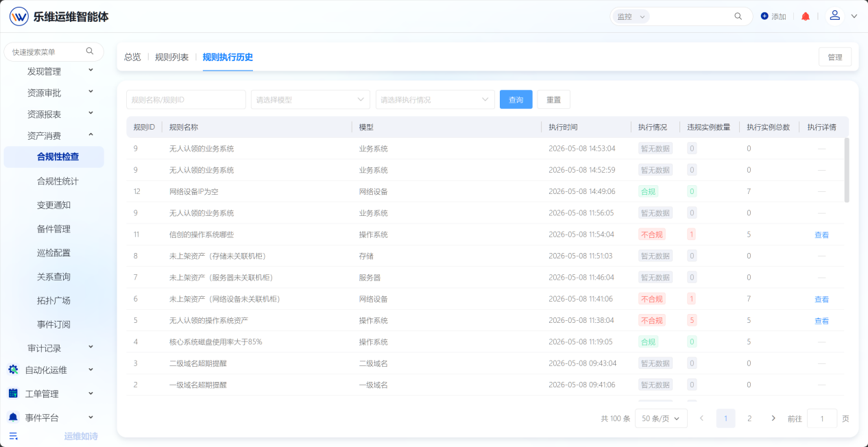Click the 添加 plus icon

pyautogui.click(x=764, y=16)
